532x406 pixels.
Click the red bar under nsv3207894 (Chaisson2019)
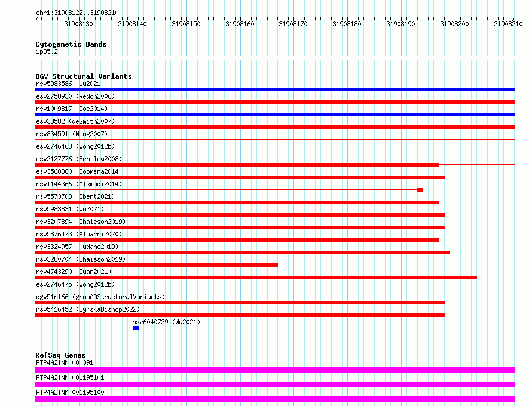click(240, 227)
